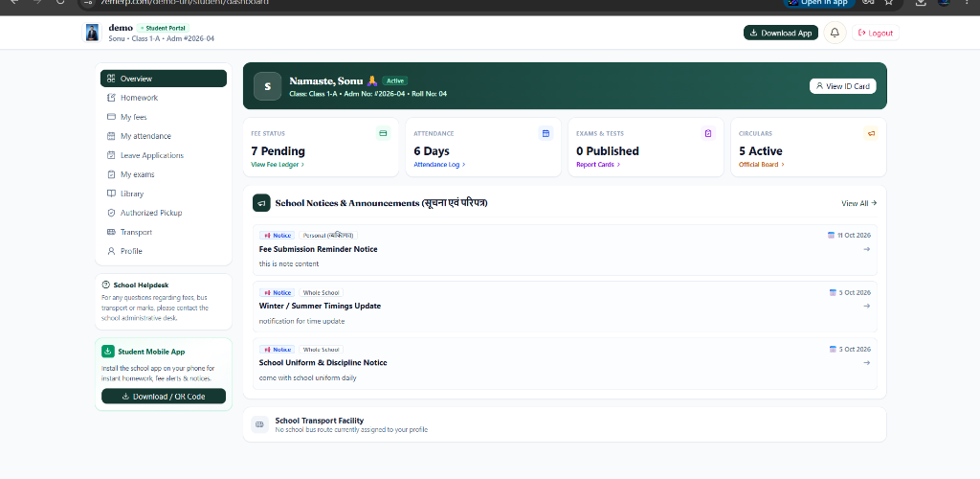The image size is (980, 479).
Task: Open arrow on Fee Submission Reminder Notice
Action: click(866, 249)
